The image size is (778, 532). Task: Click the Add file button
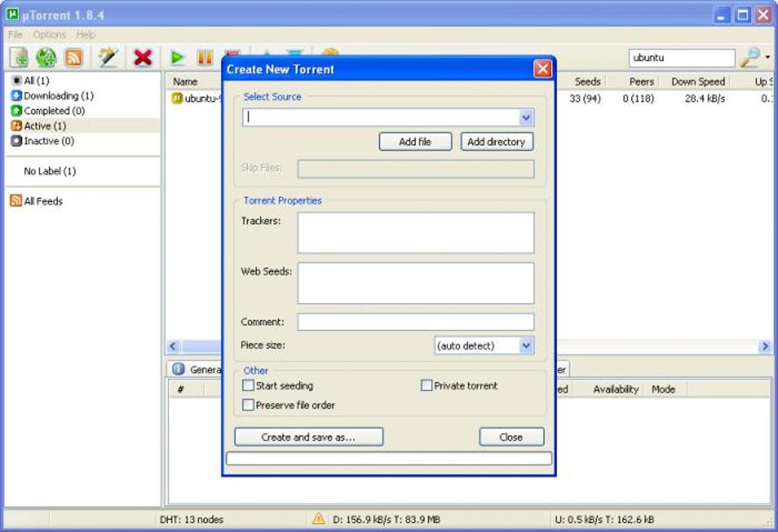pos(415,141)
